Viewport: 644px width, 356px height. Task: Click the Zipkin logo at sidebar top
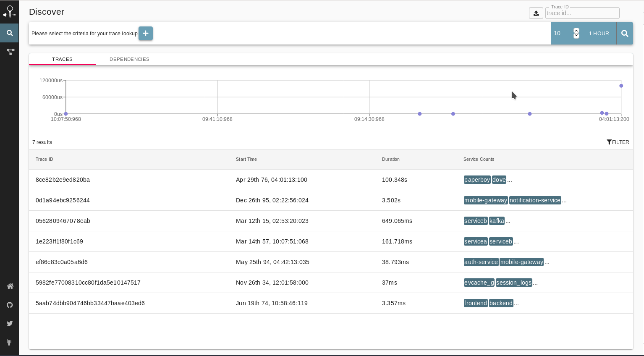click(x=9, y=11)
